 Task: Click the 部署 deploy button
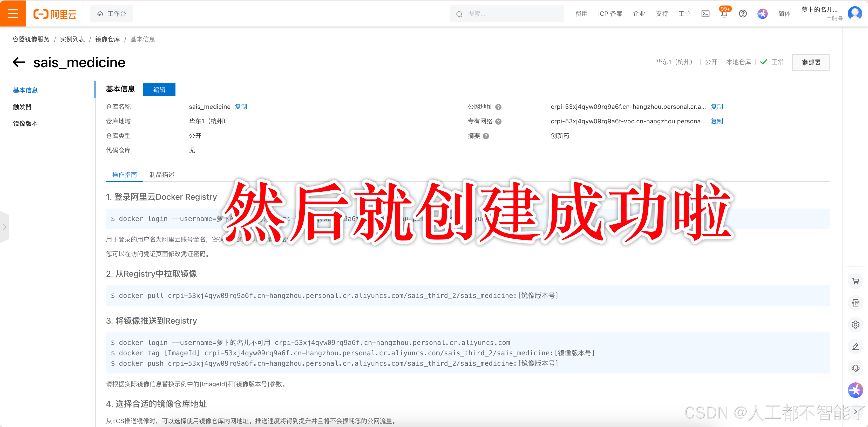coord(811,62)
